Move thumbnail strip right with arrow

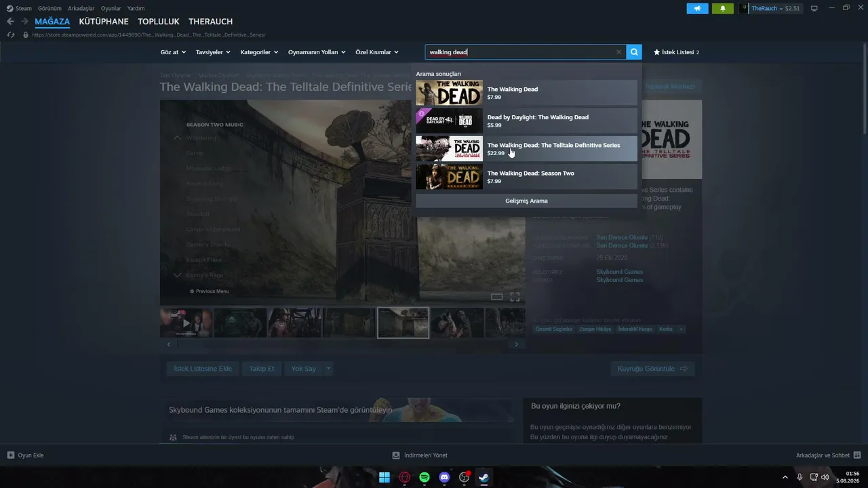pyautogui.click(x=516, y=344)
